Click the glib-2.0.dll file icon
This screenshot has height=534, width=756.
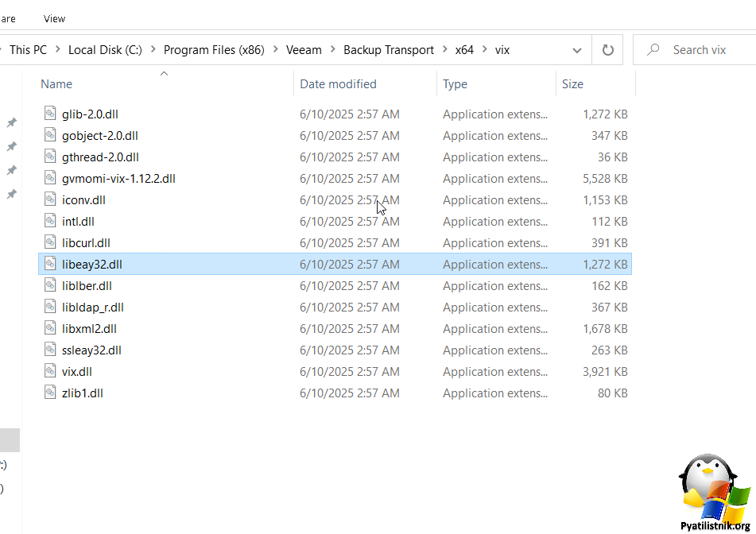pos(51,114)
